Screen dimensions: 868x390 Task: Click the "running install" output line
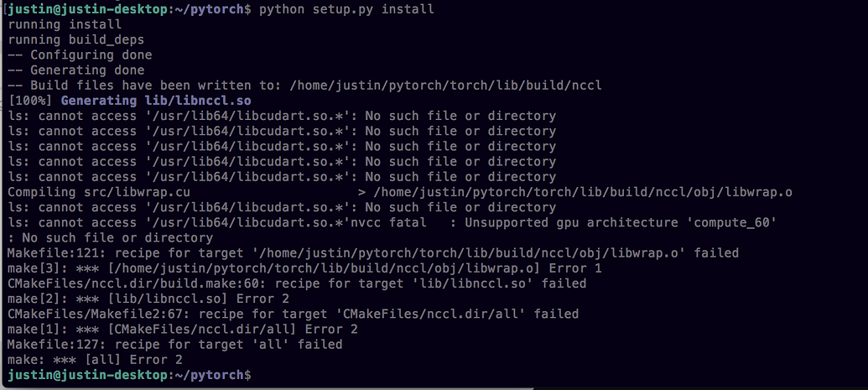click(x=65, y=24)
